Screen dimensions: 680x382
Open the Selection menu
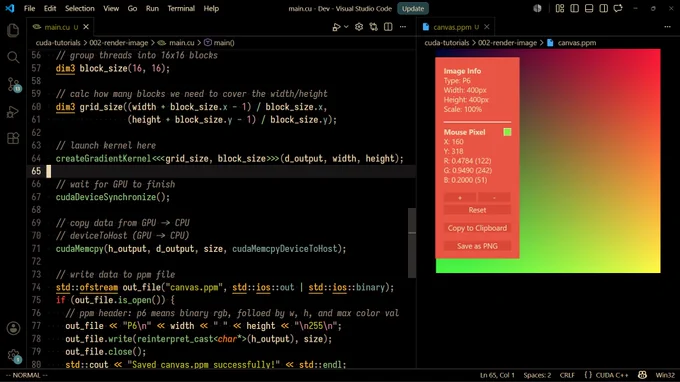tap(80, 8)
